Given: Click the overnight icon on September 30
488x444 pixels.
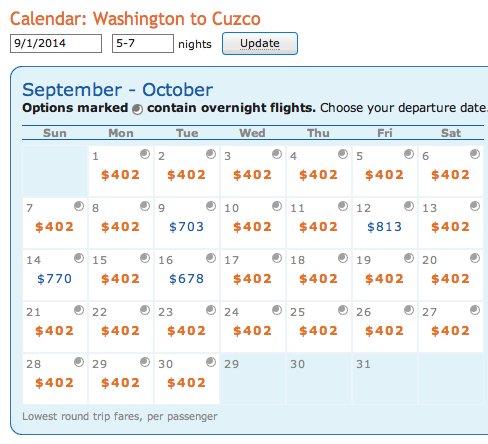Looking at the screenshot, I should (211, 362).
